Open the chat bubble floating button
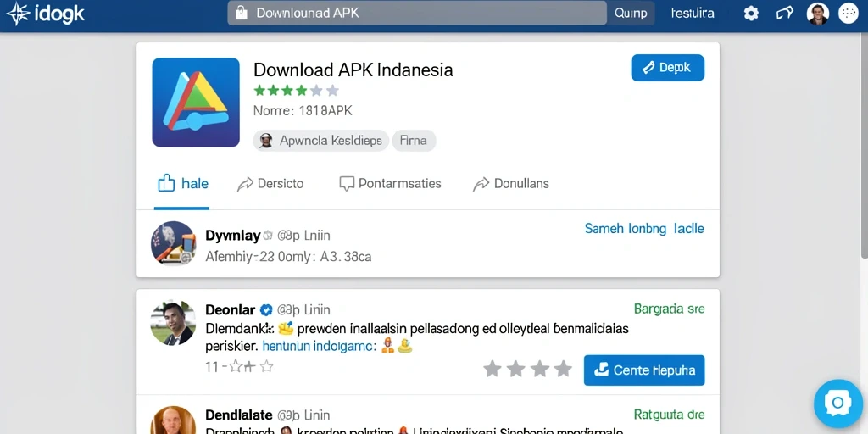This screenshot has height=434, width=868. (838, 403)
